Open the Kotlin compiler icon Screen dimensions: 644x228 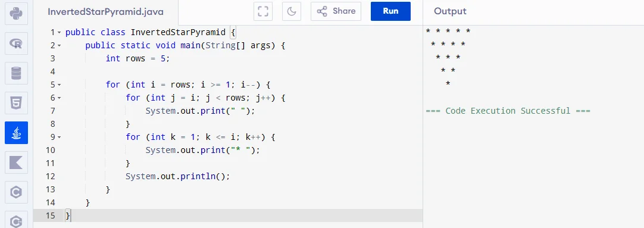(16, 163)
